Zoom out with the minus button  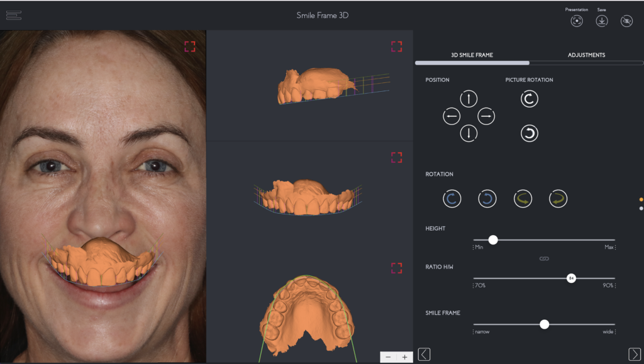pos(388,357)
